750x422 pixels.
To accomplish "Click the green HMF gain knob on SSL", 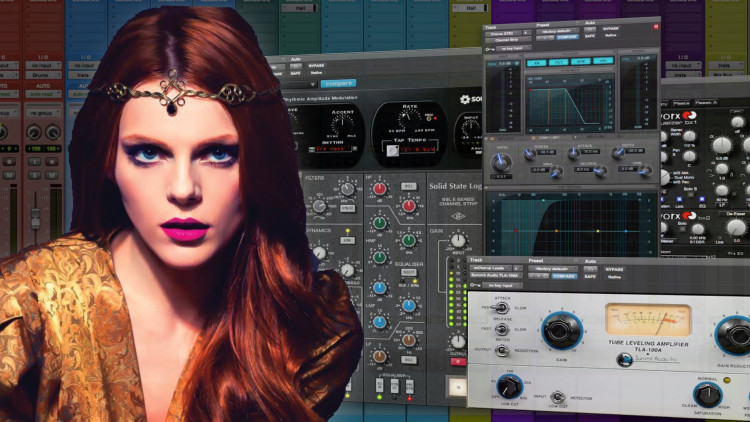I will [x=380, y=223].
